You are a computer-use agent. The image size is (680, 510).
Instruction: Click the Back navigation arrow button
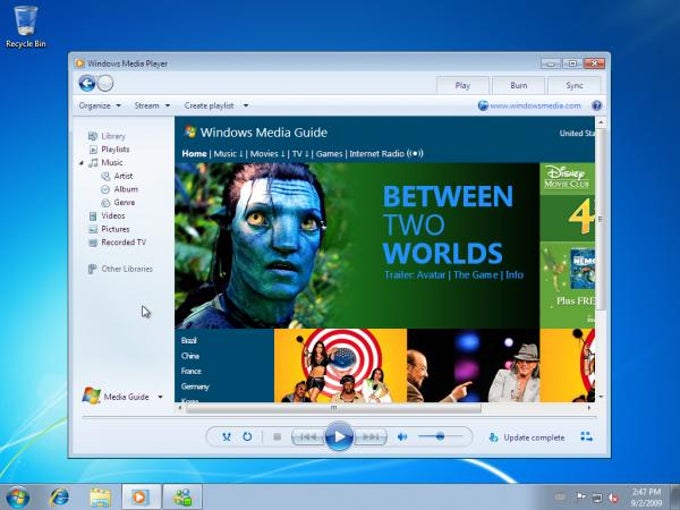tap(87, 83)
